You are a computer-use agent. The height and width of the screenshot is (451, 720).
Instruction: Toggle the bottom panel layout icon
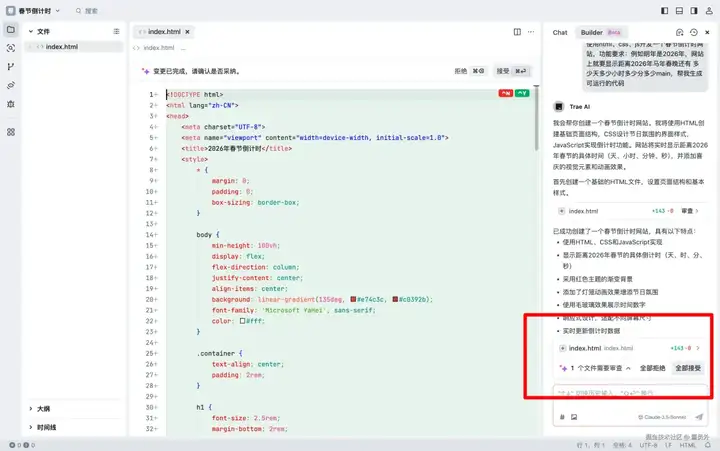tap(679, 11)
